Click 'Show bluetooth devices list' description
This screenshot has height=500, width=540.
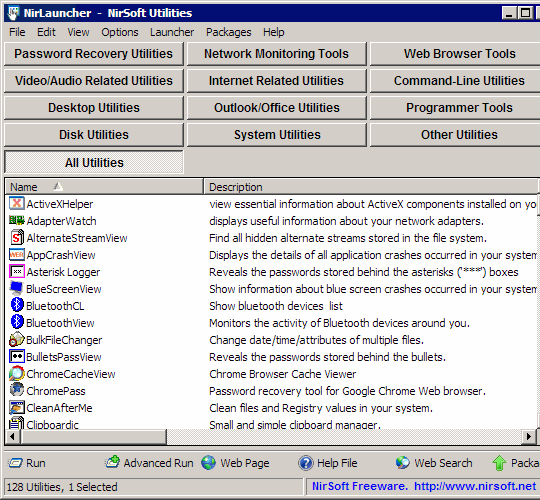(x=276, y=306)
